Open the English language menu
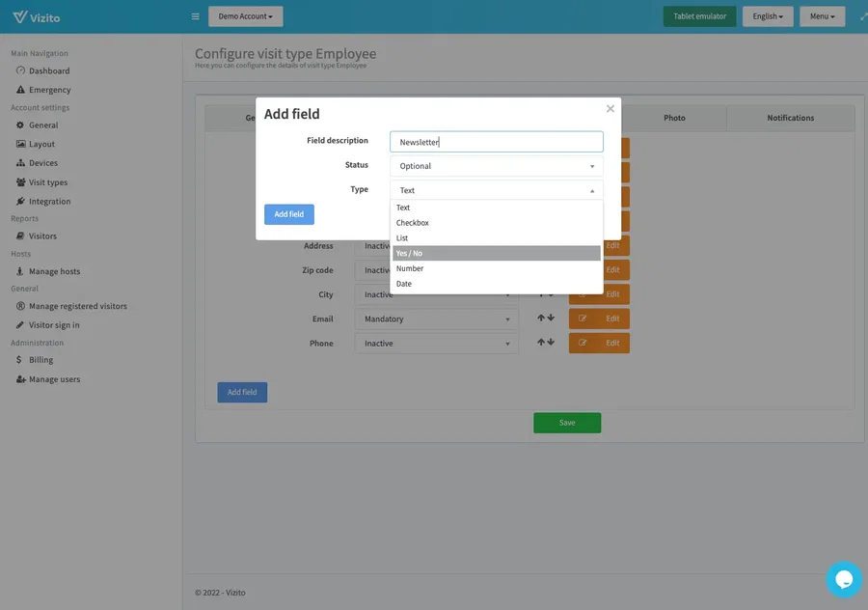 tap(768, 16)
